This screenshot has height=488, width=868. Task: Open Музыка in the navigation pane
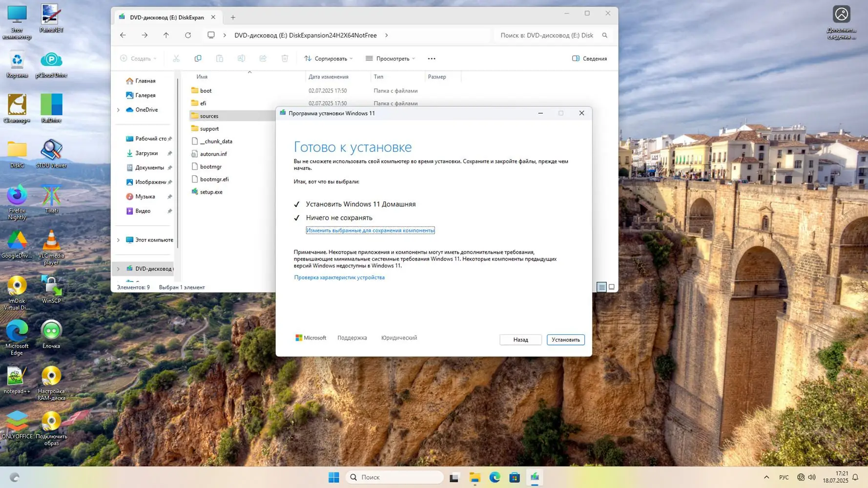click(x=145, y=197)
